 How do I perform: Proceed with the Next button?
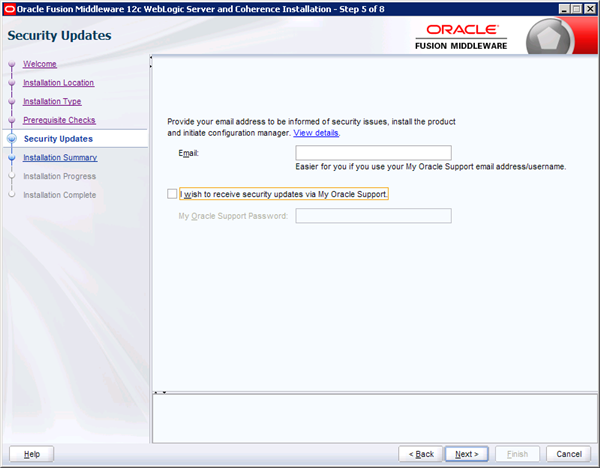click(466, 454)
